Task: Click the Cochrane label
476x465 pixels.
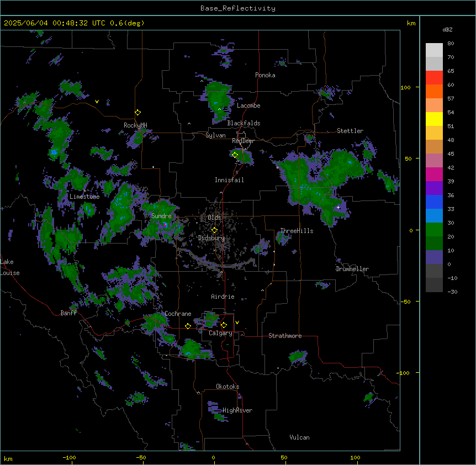Action: pos(178,314)
